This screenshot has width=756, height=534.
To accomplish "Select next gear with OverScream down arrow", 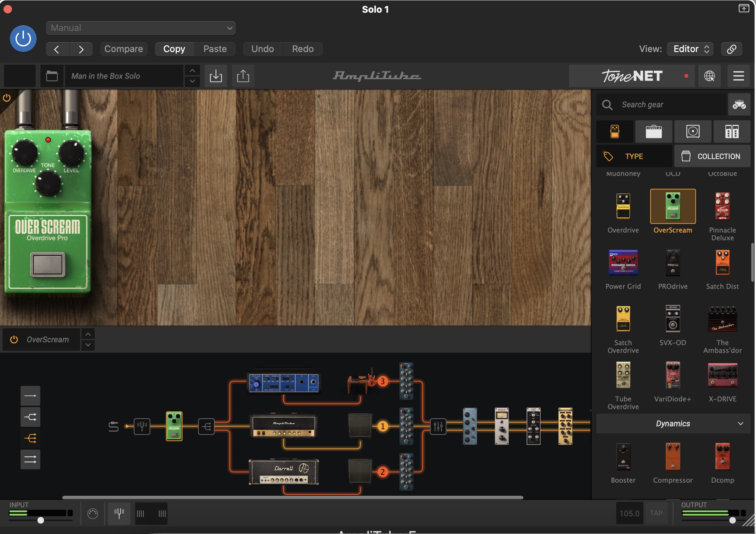I will (88, 345).
